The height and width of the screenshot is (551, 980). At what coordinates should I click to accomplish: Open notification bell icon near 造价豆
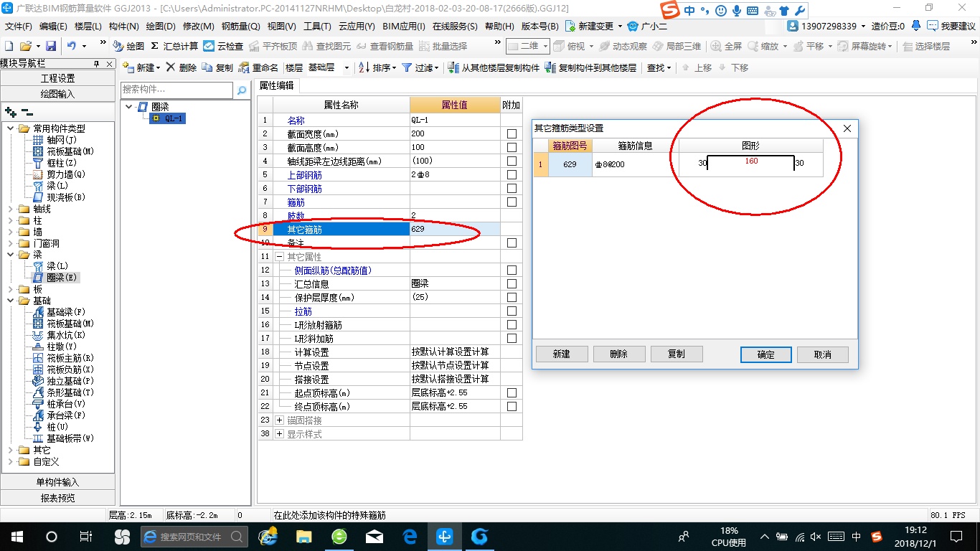(x=916, y=26)
